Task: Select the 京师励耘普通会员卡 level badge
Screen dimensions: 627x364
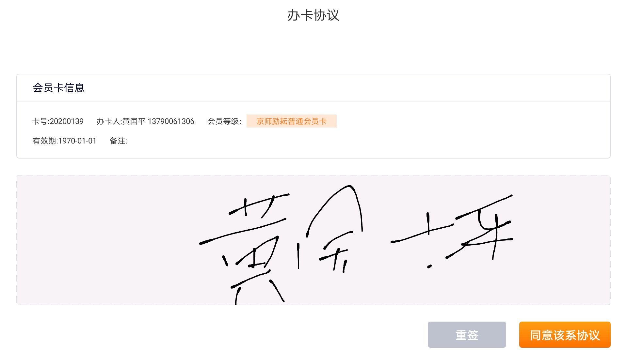Action: pyautogui.click(x=291, y=121)
